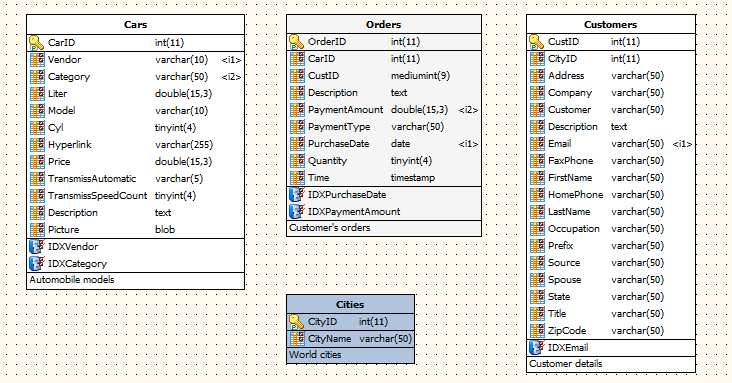Click the column icon beside Time in Orders
The width and height of the screenshot is (732, 383).
pos(297,178)
